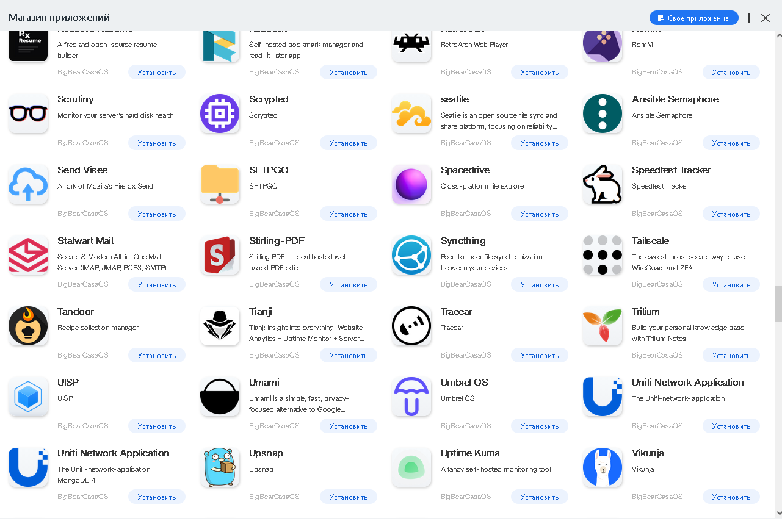
Task: Install the Stalwart Mail app
Action: click(157, 285)
